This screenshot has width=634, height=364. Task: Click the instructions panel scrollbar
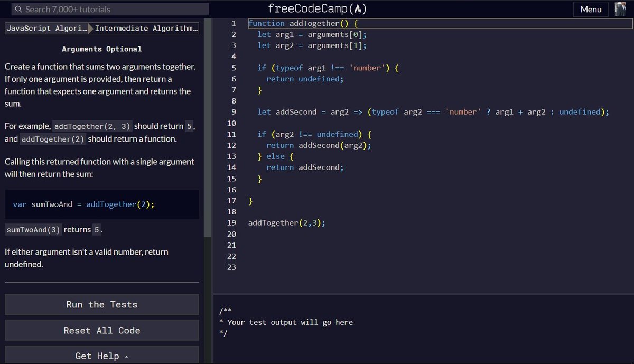208,127
